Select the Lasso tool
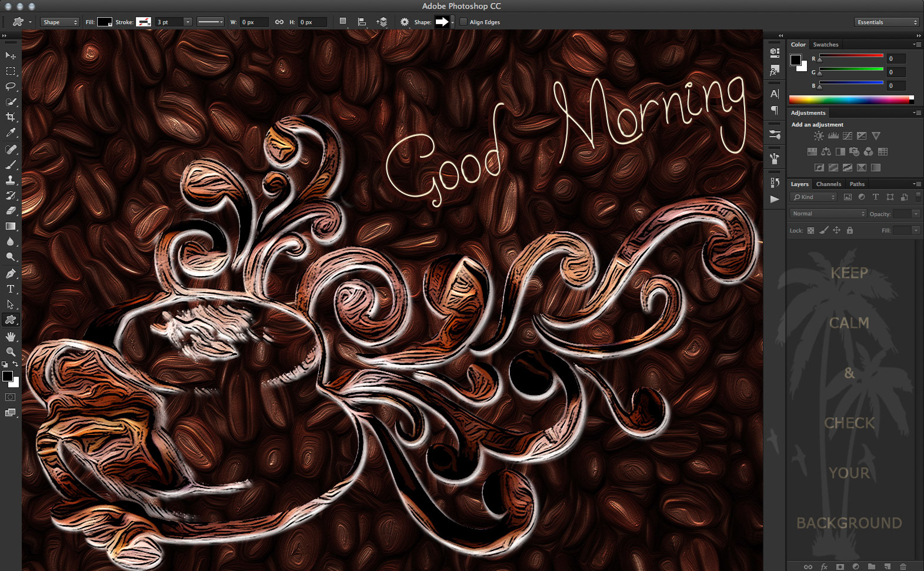 (11, 87)
